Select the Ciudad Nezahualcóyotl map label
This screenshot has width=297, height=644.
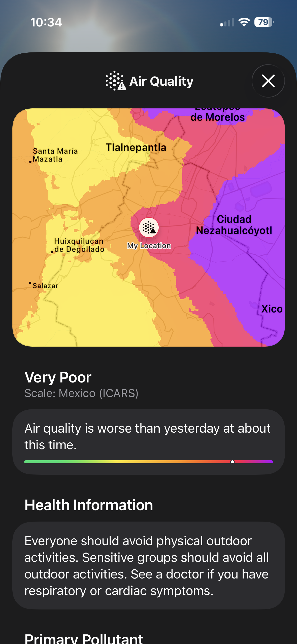[x=234, y=224]
